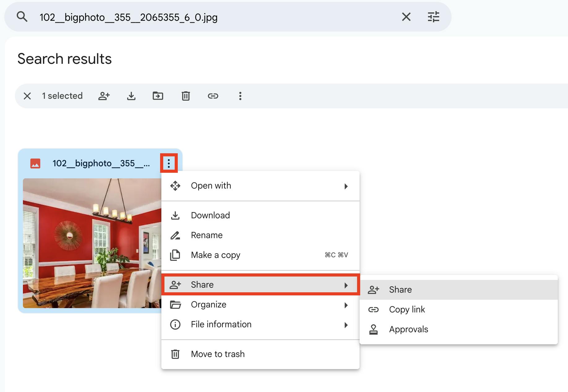
Task: Click the share person-add toolbar icon
Action: click(104, 96)
